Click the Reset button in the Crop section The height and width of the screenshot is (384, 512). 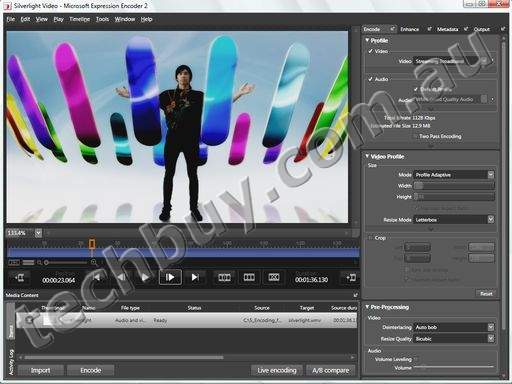486,293
